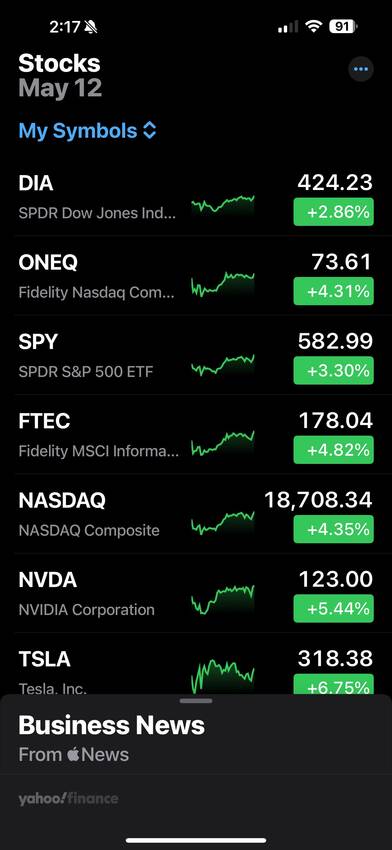Toggle the SPY +3.30% change badge
Screen dimensions: 392x850
333,371
